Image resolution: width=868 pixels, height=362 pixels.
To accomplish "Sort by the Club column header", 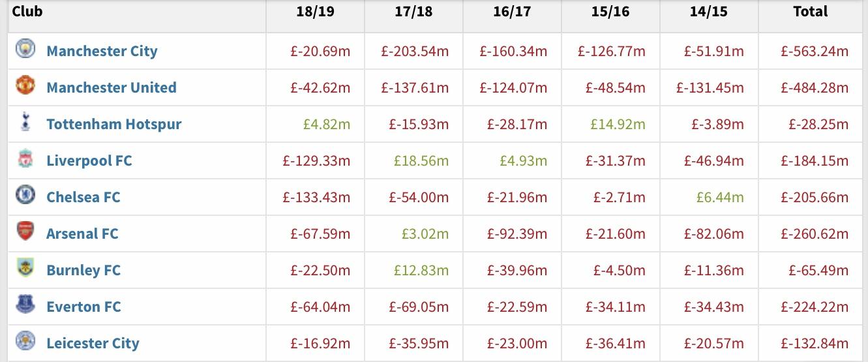I will [x=27, y=11].
